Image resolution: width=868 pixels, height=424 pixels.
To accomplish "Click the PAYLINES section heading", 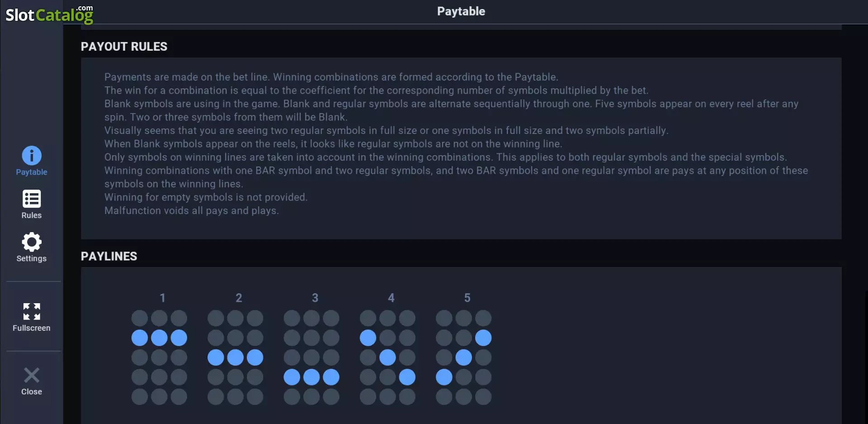I will point(109,256).
